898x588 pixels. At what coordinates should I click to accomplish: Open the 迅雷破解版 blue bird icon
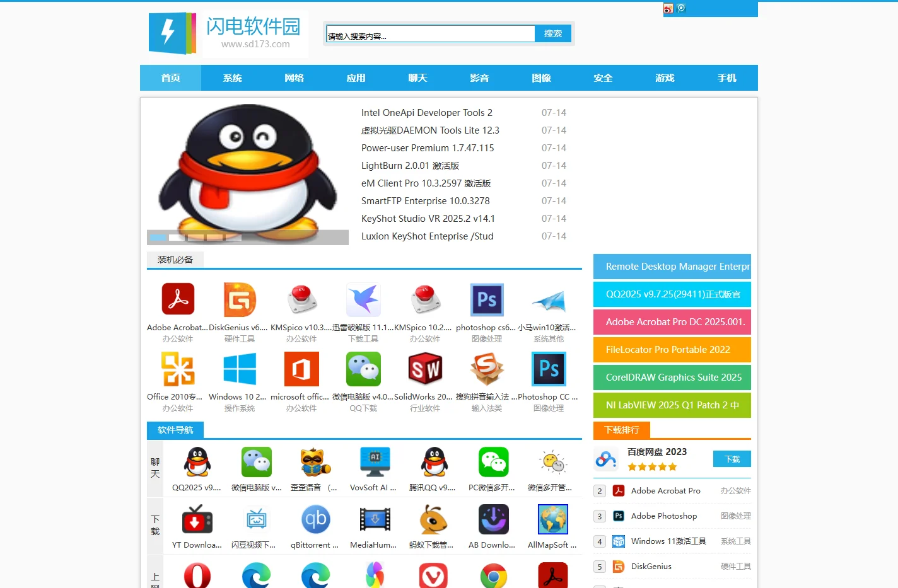pyautogui.click(x=363, y=299)
